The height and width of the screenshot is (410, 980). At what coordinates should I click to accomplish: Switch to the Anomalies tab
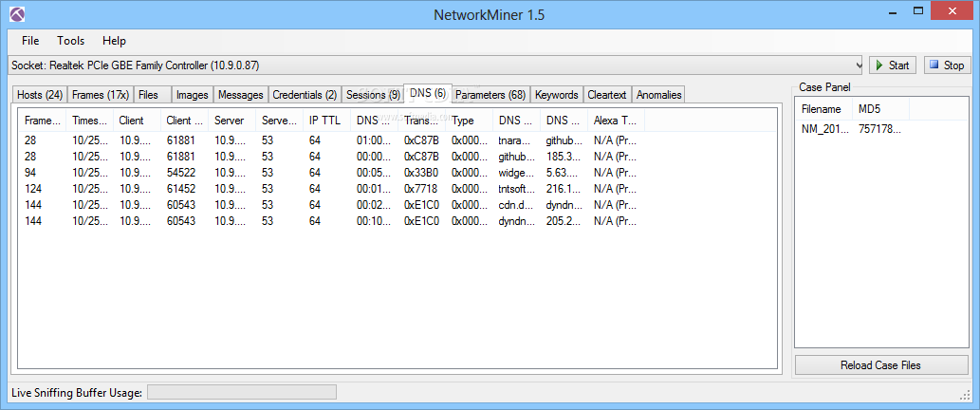point(658,95)
